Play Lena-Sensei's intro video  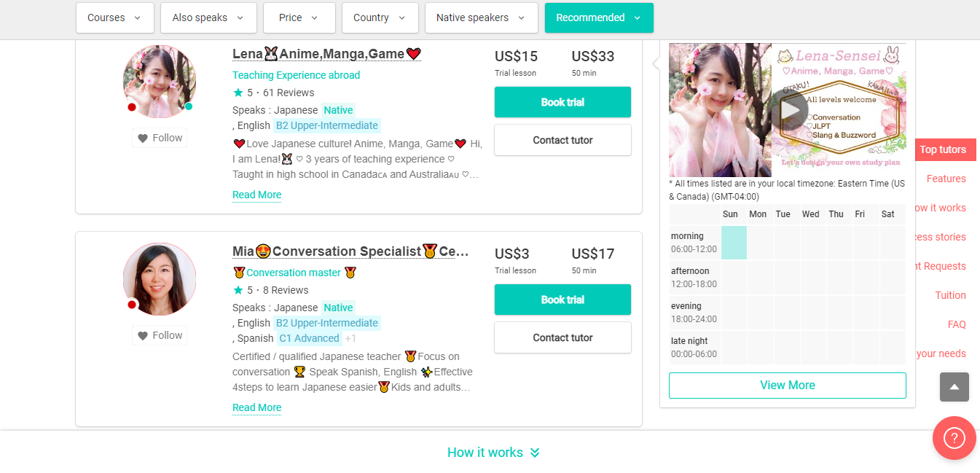pos(789,110)
